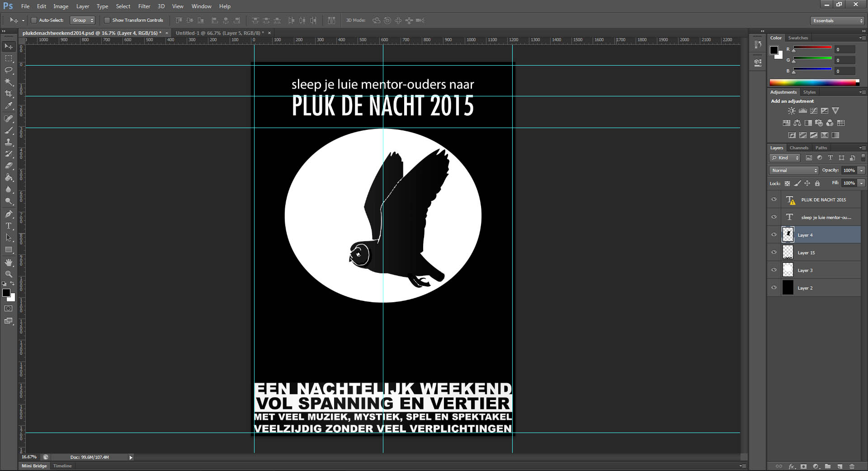
Task: Hide the PLUK DE NACHT 2015 layer
Action: tap(774, 200)
